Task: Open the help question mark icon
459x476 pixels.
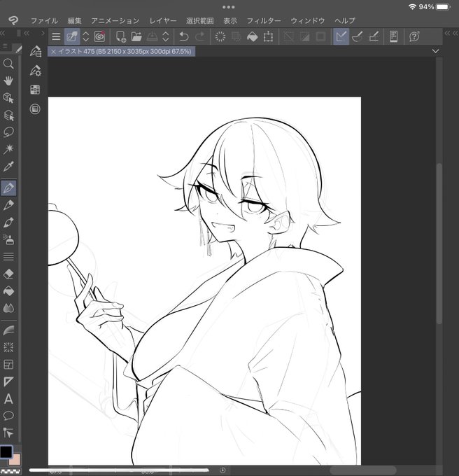Action: 414,36
